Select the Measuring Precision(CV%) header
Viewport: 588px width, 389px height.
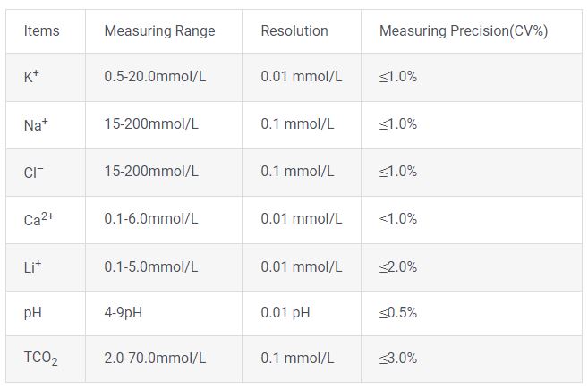point(464,31)
